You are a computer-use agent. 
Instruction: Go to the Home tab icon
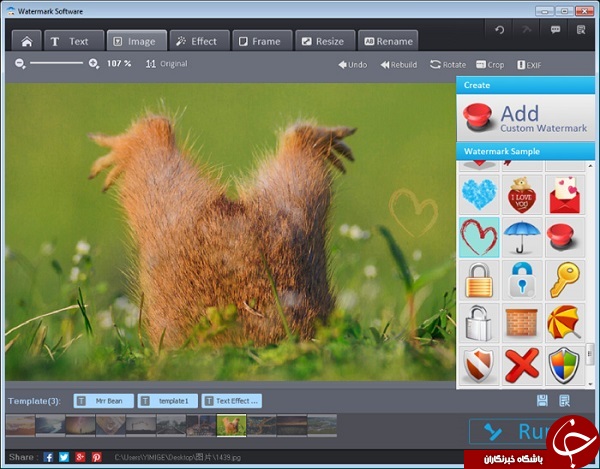coord(27,41)
